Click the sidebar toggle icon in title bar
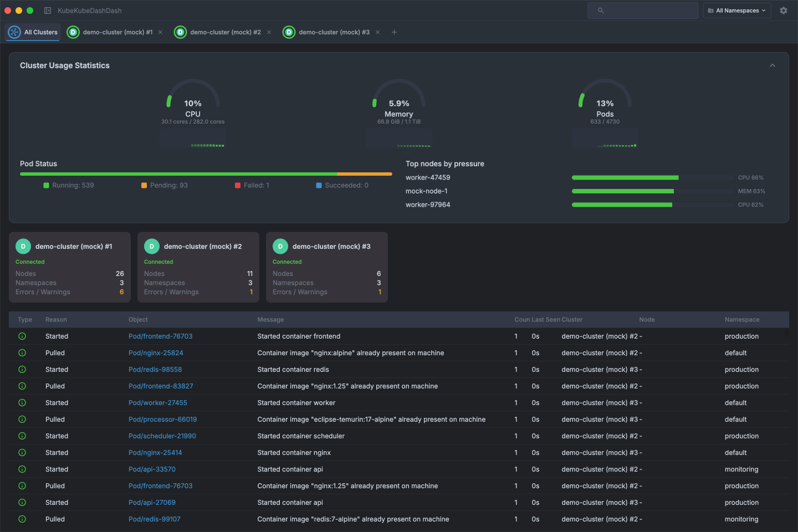The height and width of the screenshot is (532, 798). tap(48, 11)
